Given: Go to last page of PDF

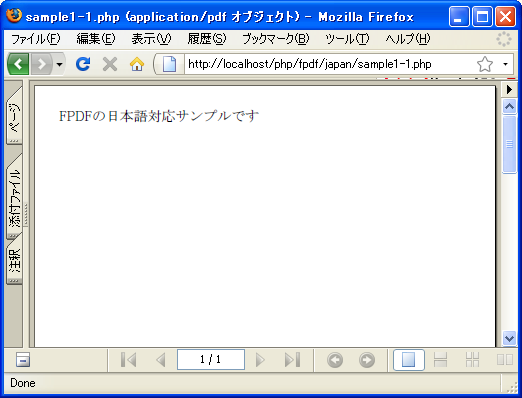Looking at the screenshot, I should 293,360.
